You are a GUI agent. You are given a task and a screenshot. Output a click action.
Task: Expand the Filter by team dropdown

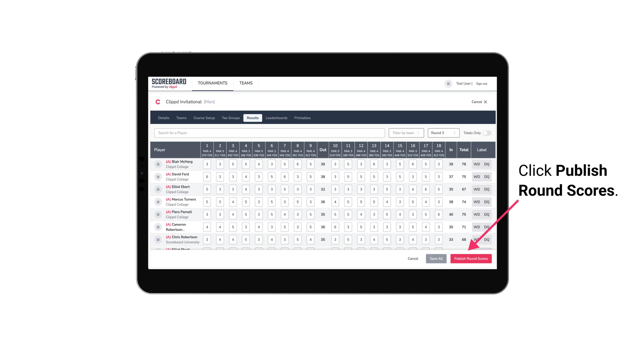tap(405, 132)
